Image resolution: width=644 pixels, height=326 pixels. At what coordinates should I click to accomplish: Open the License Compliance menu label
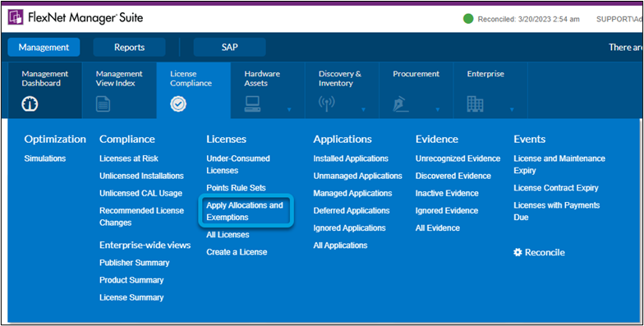(191, 79)
